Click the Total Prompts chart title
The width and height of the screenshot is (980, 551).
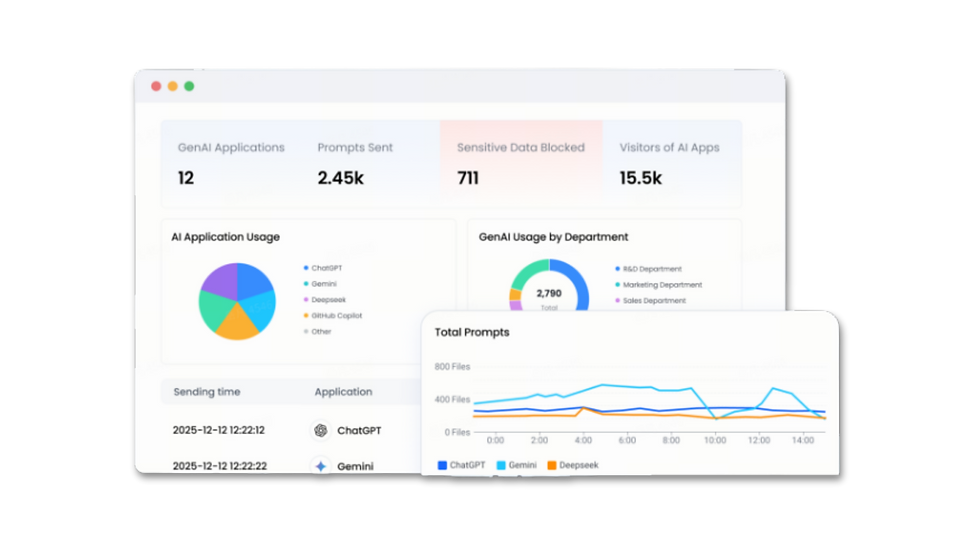click(x=472, y=332)
